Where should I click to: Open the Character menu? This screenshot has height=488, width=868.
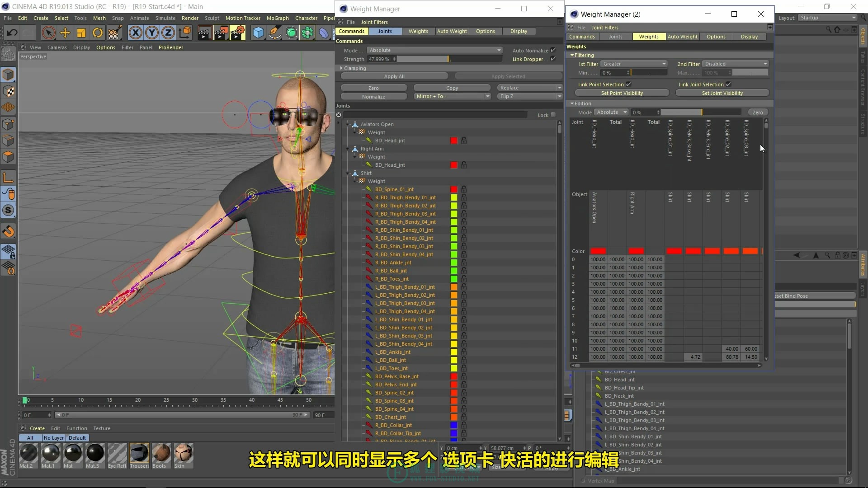pyautogui.click(x=306, y=18)
